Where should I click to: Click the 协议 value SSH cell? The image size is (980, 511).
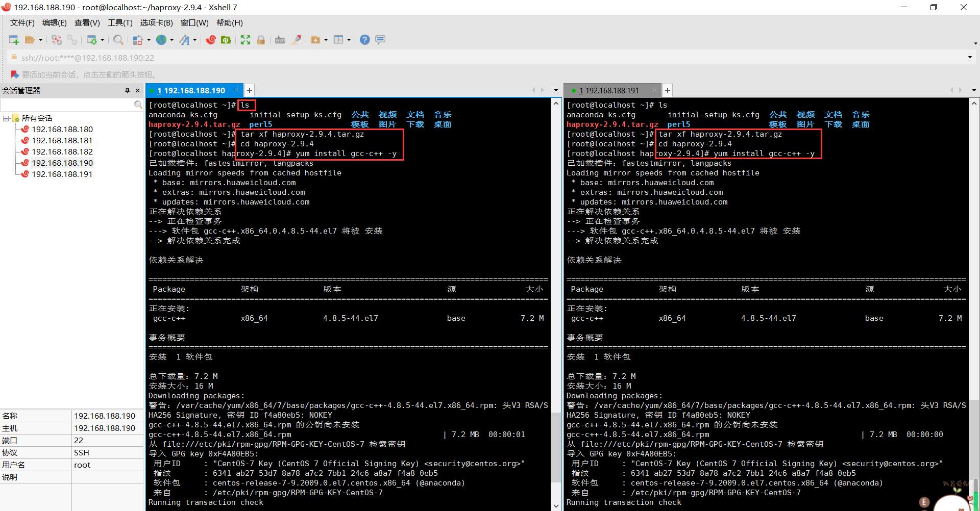pyautogui.click(x=108, y=453)
